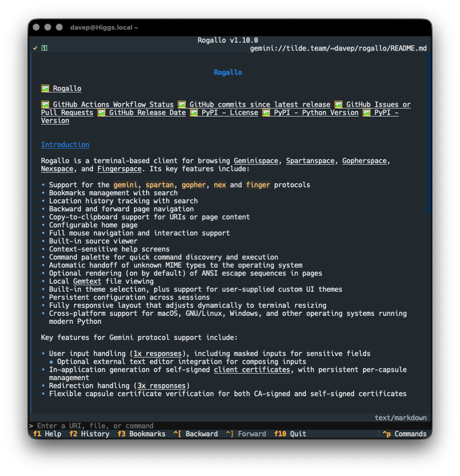Click 'Bookmarks management with search' list item
The width and height of the screenshot is (460, 476).
[x=113, y=193]
